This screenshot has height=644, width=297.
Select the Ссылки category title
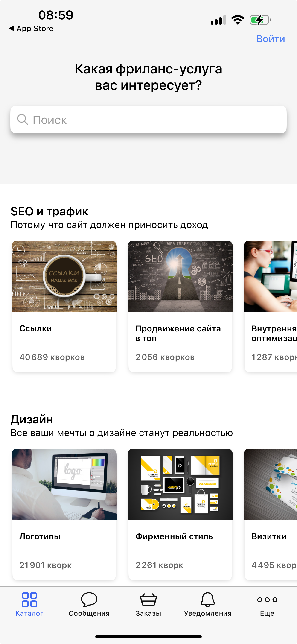[36, 328]
